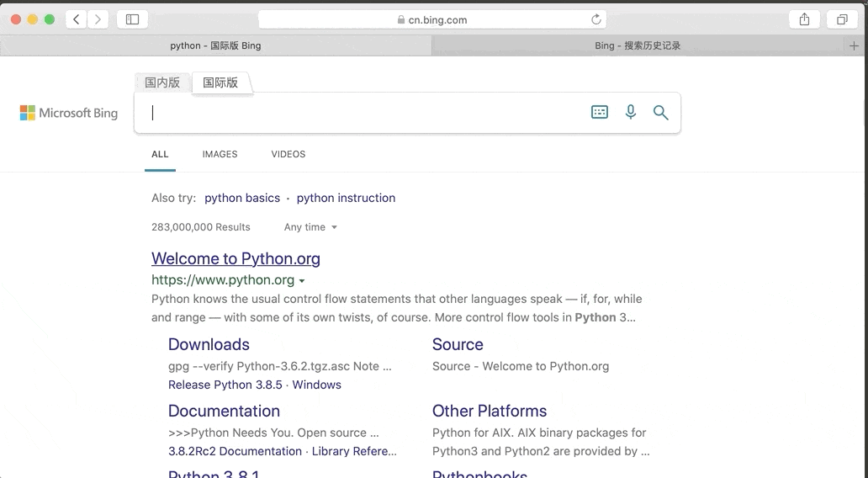Switch to the 'Bing - 搜索历史记录' tab
The image size is (868, 478).
[x=638, y=46]
